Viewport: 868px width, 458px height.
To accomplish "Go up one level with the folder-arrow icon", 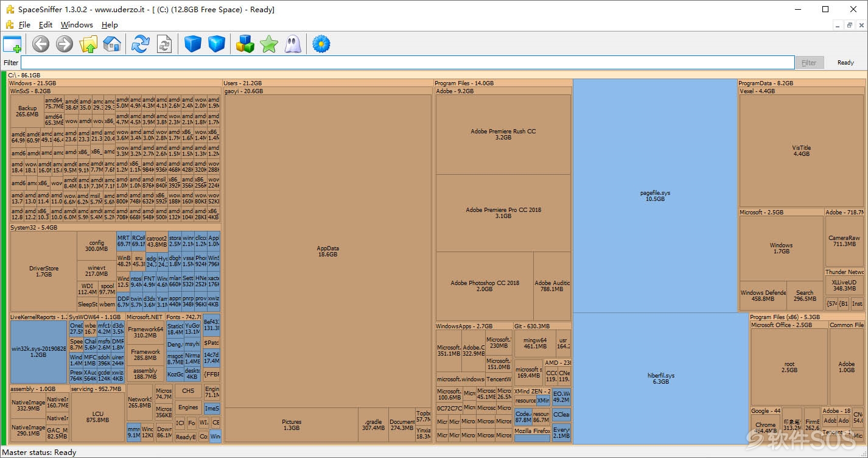I will pyautogui.click(x=88, y=44).
